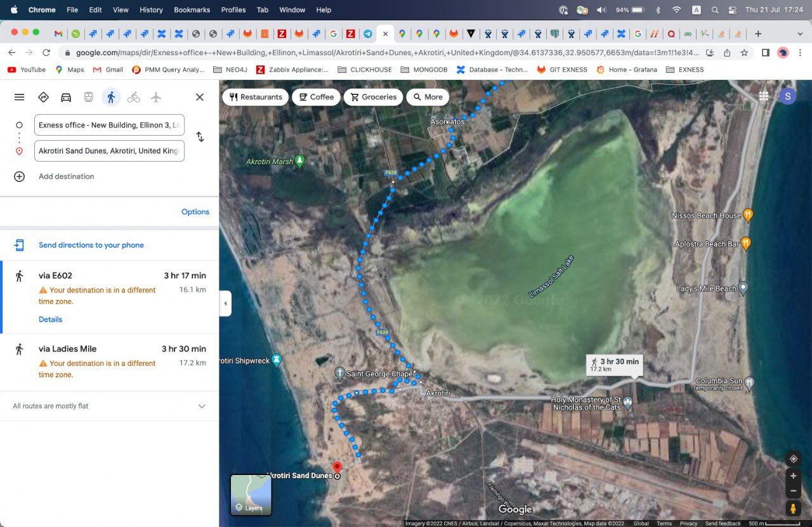Click the reverse starting point and destination arrows

tap(200, 137)
